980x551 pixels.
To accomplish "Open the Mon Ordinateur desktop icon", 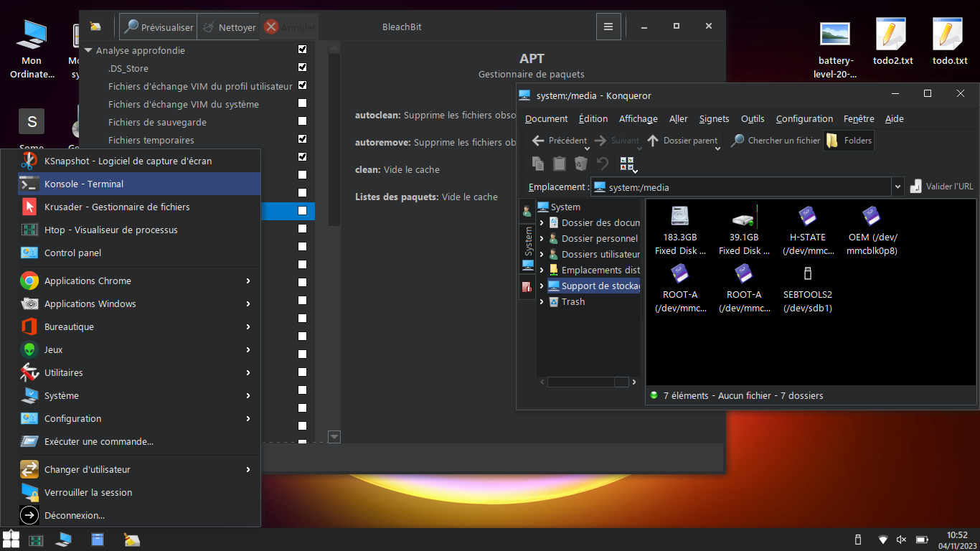I will click(32, 34).
